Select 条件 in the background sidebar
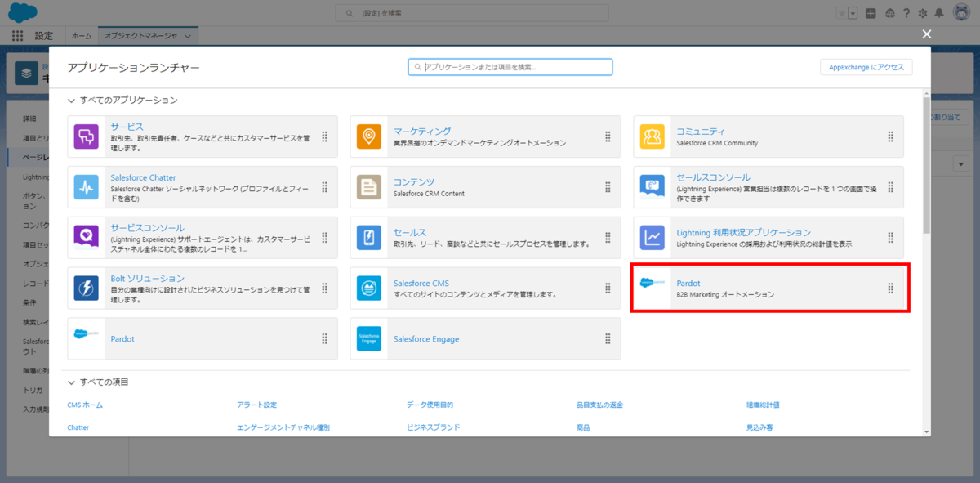The image size is (980, 483). [x=30, y=303]
